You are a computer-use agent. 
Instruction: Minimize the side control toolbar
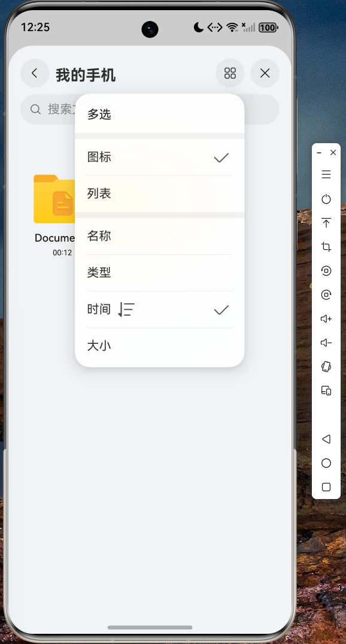[319, 152]
